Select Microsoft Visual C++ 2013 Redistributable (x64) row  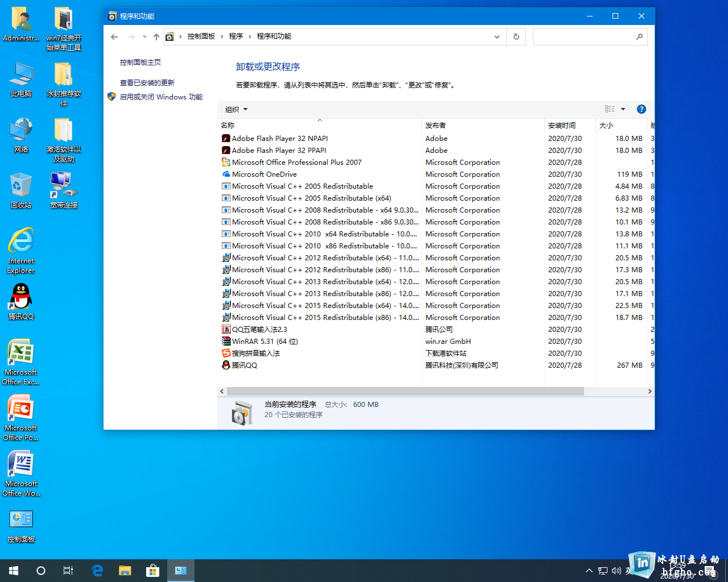436,281
